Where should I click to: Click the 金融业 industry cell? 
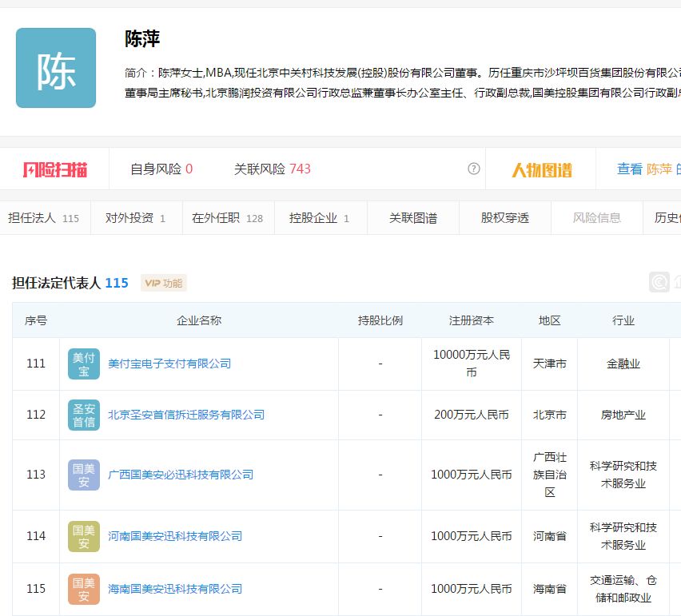coord(623,364)
